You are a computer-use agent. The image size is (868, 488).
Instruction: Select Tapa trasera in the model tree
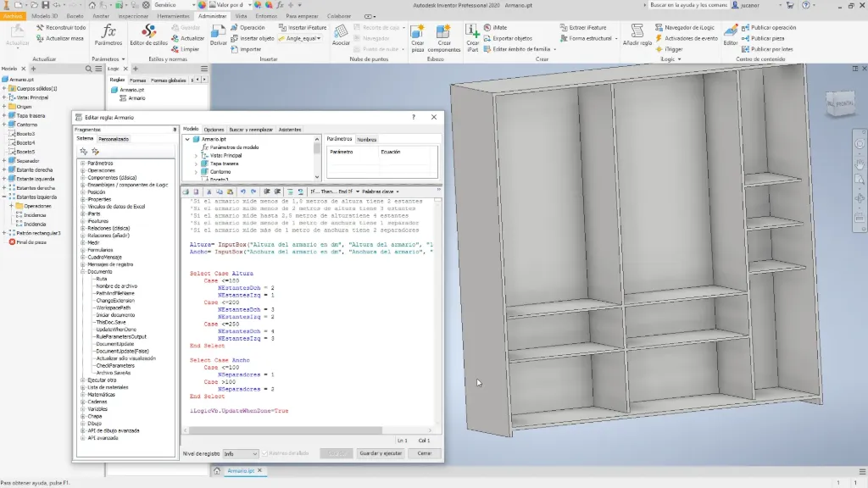point(31,115)
